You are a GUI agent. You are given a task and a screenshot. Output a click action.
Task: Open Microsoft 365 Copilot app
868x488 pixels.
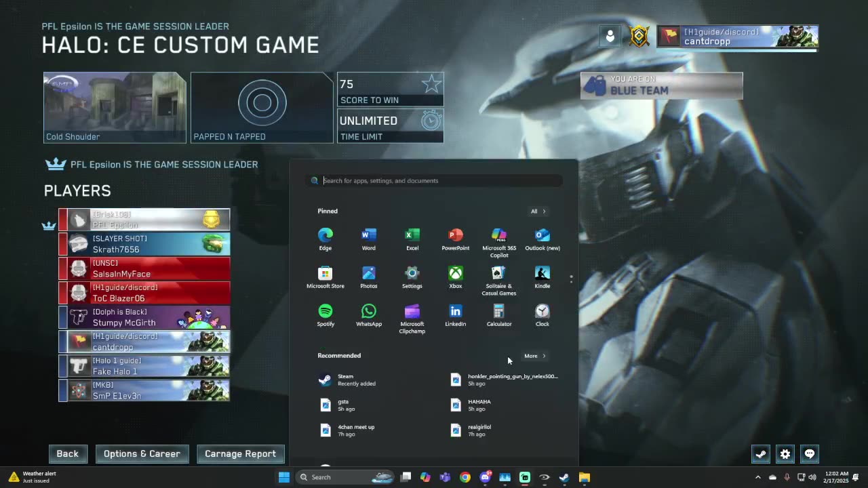(498, 243)
